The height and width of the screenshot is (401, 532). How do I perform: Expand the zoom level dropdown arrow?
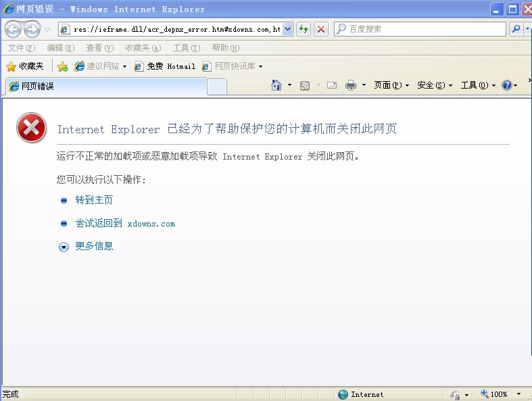(518, 394)
